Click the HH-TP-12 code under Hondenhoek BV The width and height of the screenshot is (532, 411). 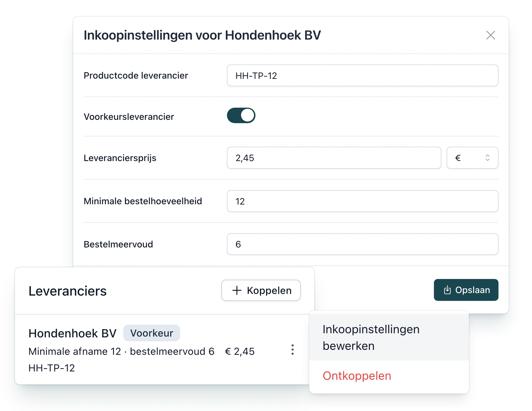[x=52, y=368]
